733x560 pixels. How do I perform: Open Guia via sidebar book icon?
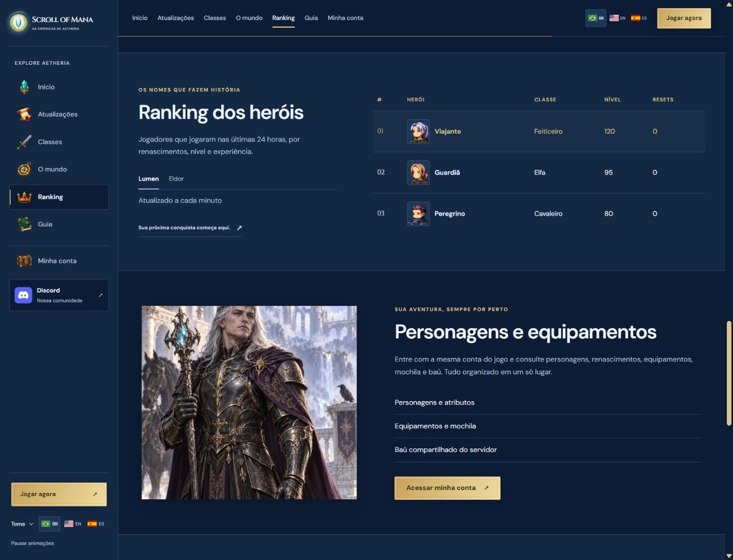point(24,224)
